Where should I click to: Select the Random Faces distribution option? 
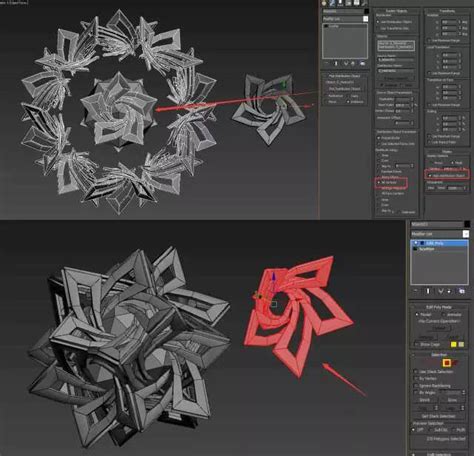[378, 172]
